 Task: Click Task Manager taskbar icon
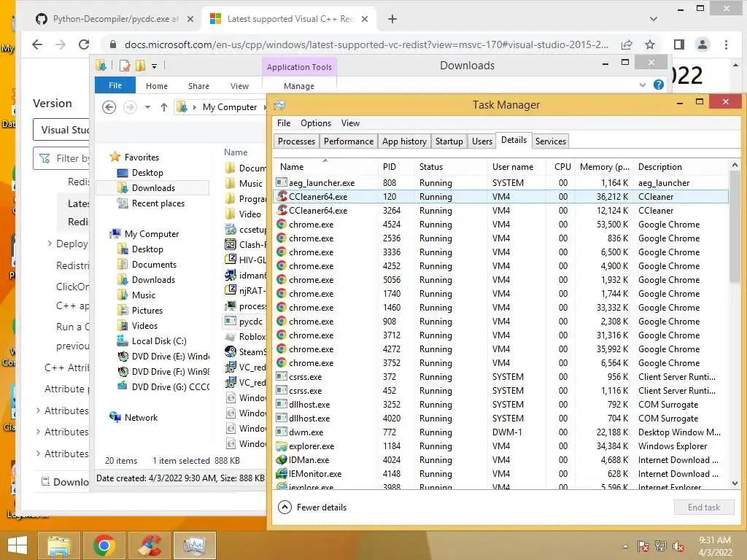[x=194, y=545]
